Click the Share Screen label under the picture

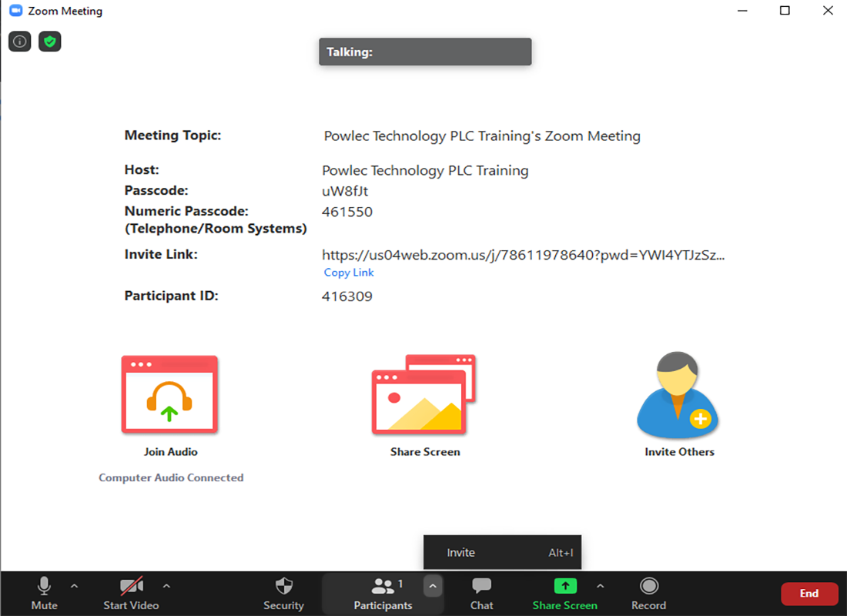click(425, 452)
